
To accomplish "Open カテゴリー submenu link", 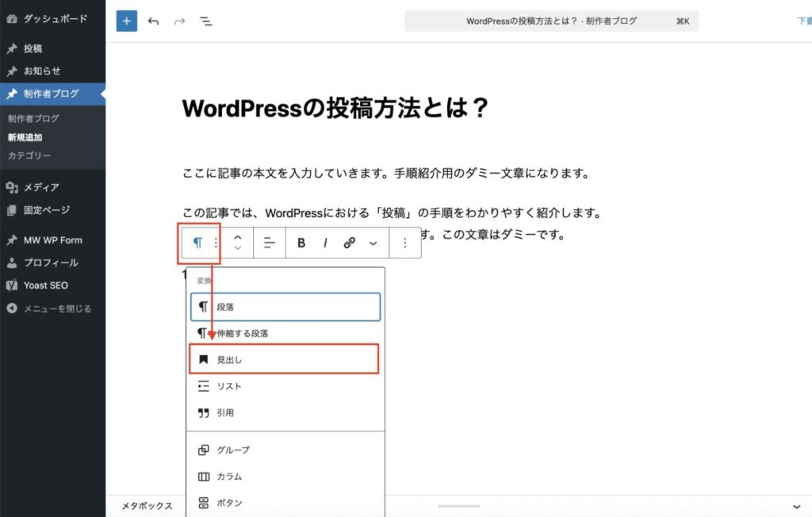I will coord(29,155).
